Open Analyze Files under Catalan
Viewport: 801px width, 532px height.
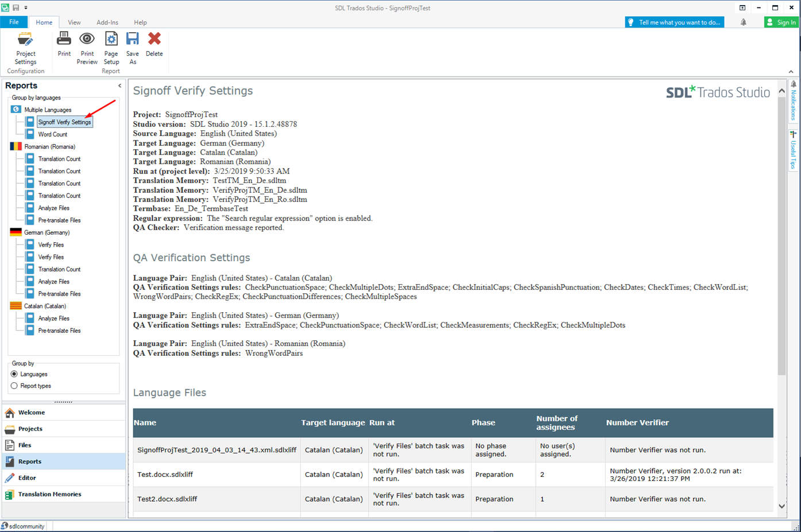(53, 319)
